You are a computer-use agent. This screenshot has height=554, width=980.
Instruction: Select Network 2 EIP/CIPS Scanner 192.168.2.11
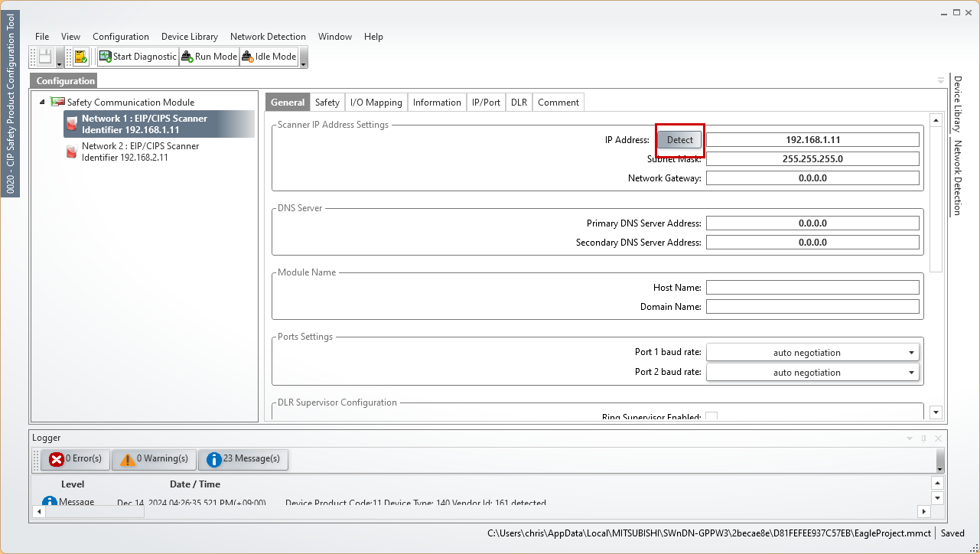[x=141, y=152]
